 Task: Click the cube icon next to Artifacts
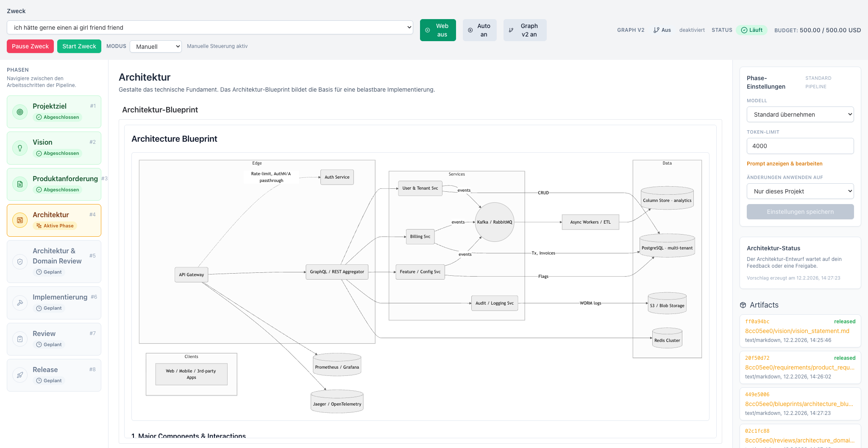tap(743, 305)
